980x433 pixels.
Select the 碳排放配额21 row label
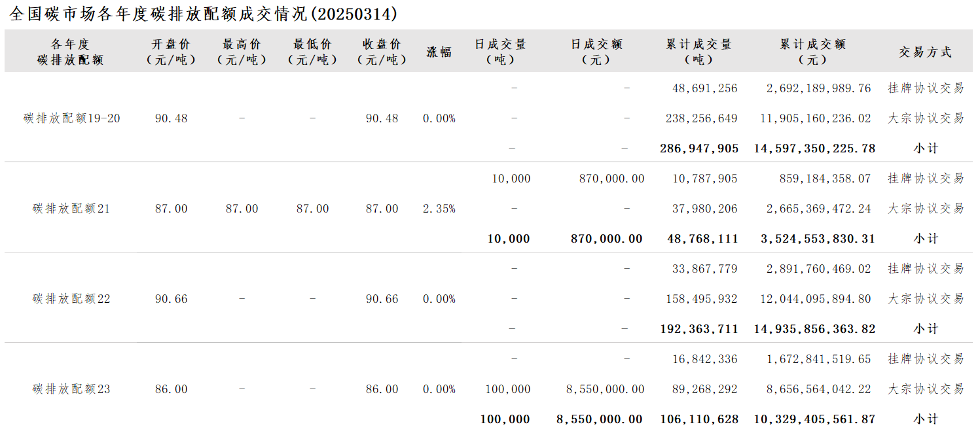click(72, 209)
